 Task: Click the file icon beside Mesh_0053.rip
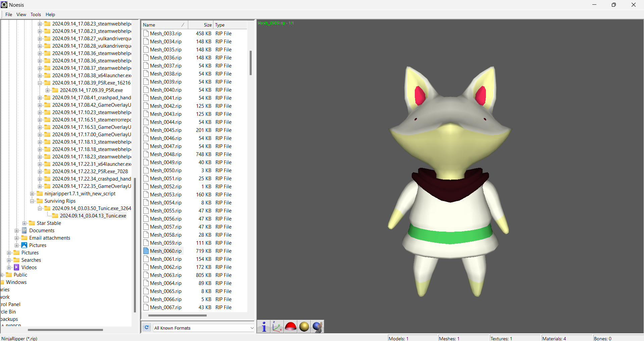[x=146, y=194]
